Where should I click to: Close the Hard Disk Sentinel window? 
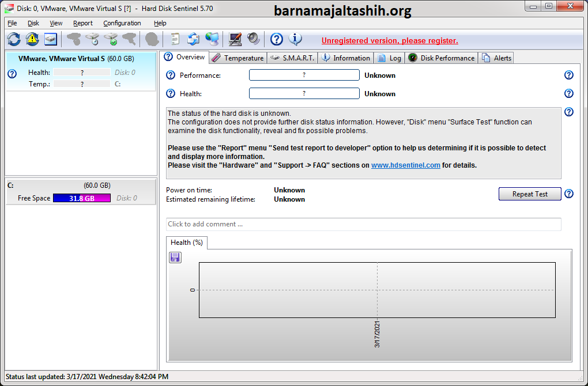tap(570, 6)
